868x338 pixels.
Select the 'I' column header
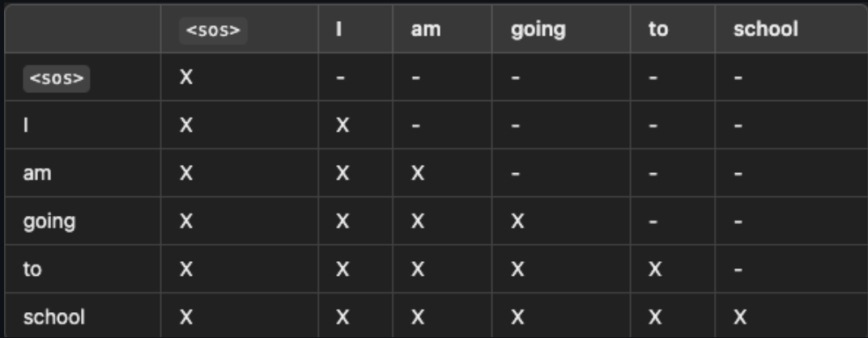pyautogui.click(x=338, y=29)
